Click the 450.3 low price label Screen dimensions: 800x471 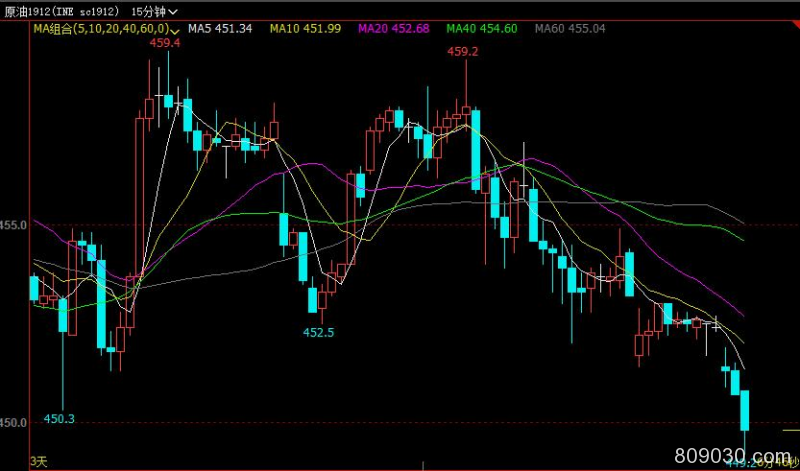click(59, 419)
